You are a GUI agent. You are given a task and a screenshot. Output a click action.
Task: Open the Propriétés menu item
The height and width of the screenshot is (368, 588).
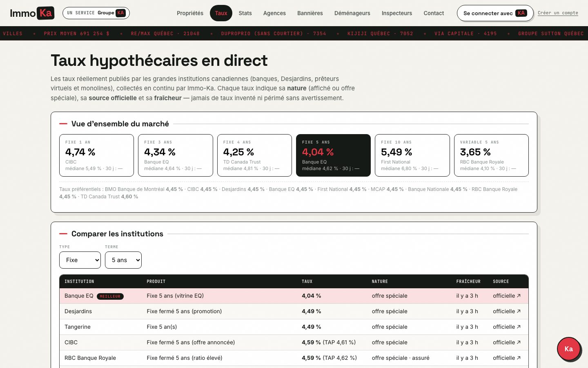pos(190,13)
